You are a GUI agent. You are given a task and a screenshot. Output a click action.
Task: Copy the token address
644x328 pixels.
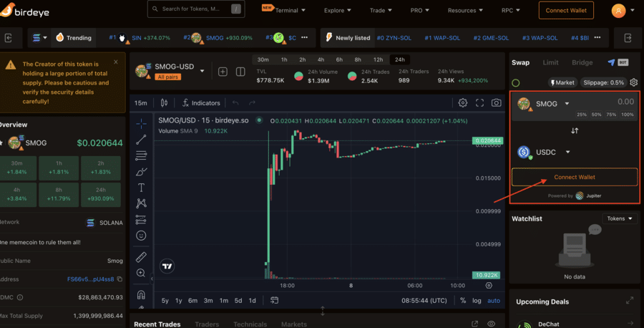119,279
